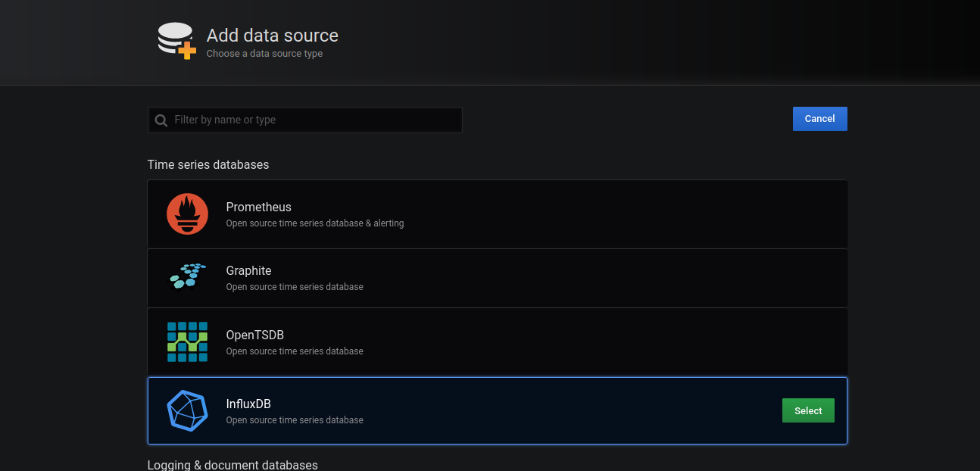Screen dimensions: 980x471
Task: Click the Prometheus flame logo icon
Action: [187, 214]
